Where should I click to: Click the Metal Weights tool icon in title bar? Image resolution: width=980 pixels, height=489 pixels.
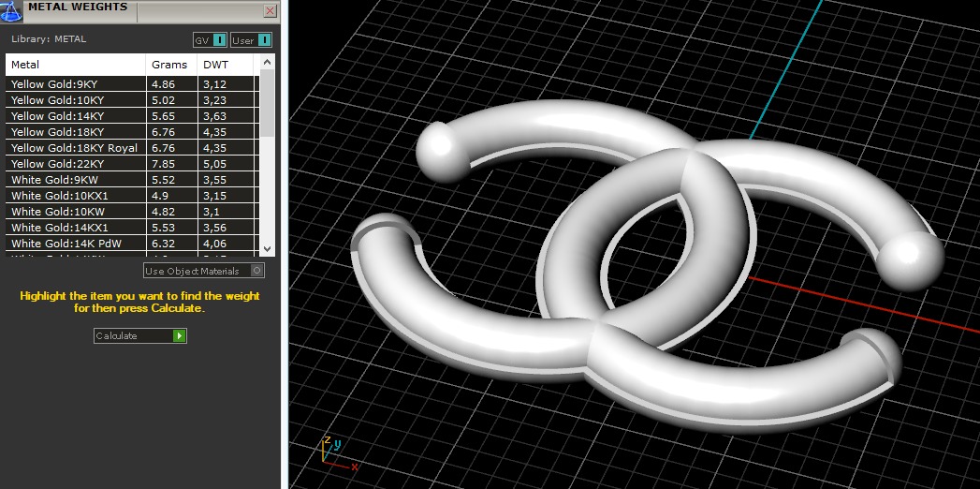coord(10,10)
